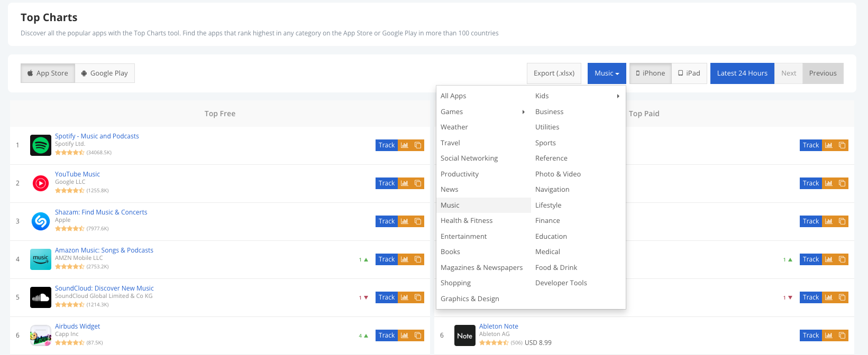Copy icon in SoundCloud row
The image size is (868, 355).
click(418, 297)
